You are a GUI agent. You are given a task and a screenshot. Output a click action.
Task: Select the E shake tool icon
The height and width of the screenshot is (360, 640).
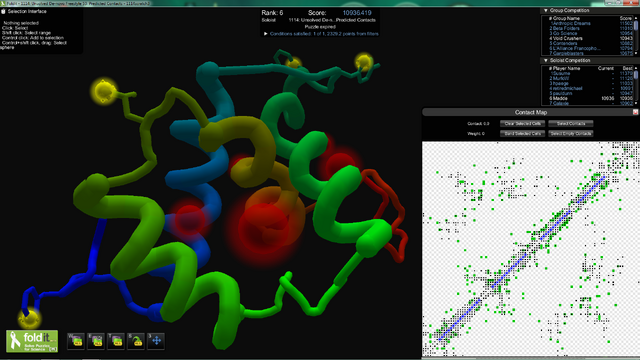tap(96, 341)
